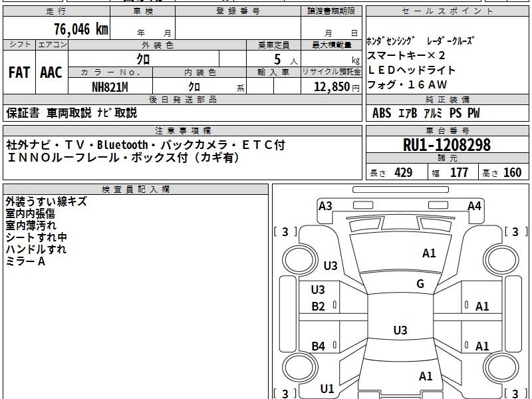Select the ミラーA note
The height and width of the screenshot is (399, 532).
coord(25,261)
